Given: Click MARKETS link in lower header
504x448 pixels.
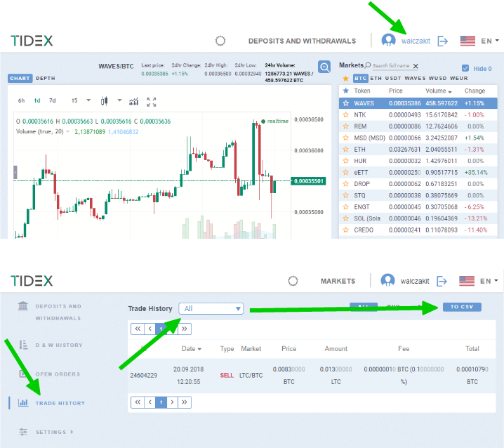Looking at the screenshot, I should pyautogui.click(x=338, y=281).
